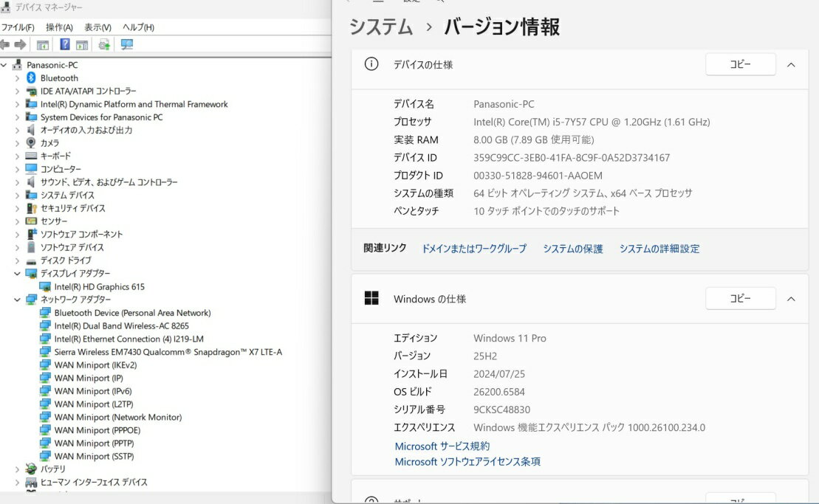Click the show/hide console tree icon

click(43, 45)
